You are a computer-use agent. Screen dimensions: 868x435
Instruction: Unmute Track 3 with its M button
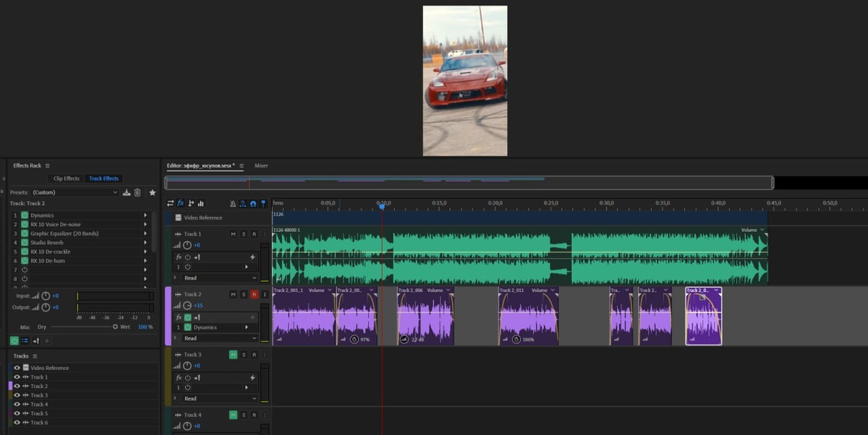(x=233, y=355)
